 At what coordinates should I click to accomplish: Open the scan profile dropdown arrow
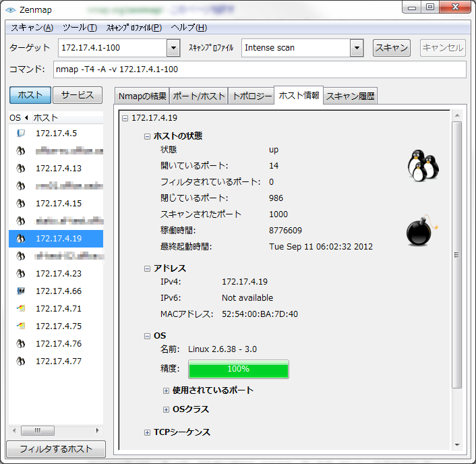357,48
